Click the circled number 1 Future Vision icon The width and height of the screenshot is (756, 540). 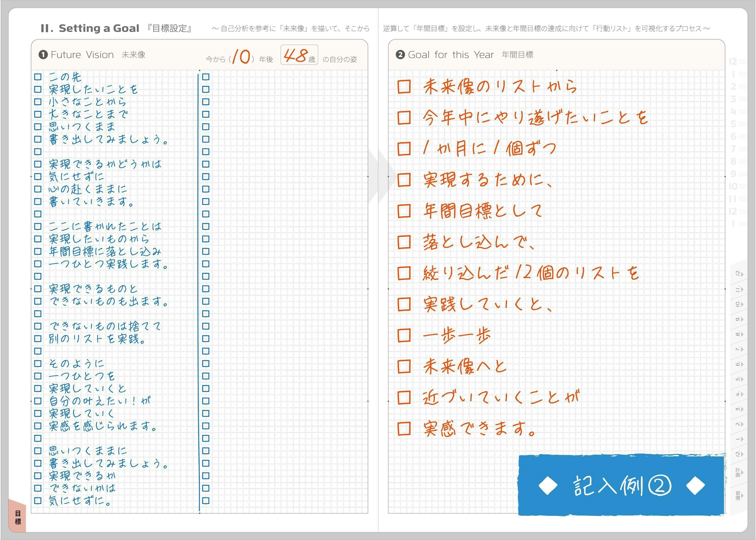coord(43,55)
